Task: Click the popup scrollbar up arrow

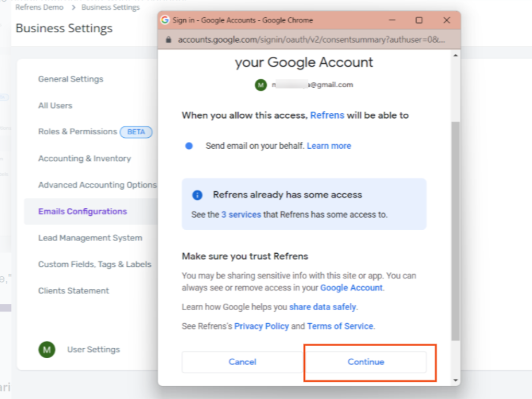Action: (x=456, y=55)
